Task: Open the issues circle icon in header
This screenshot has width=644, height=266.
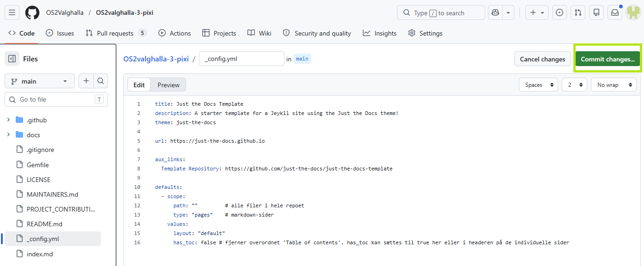Action: point(560,12)
